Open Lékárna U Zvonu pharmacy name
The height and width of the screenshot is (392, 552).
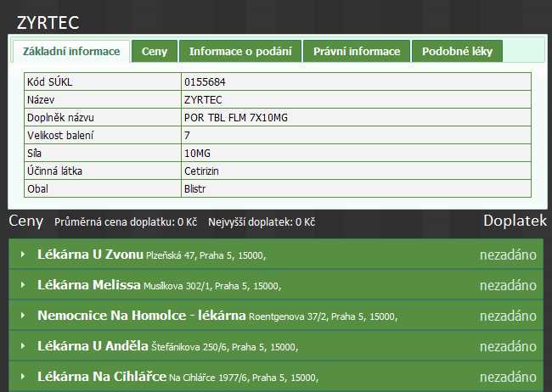click(x=90, y=254)
